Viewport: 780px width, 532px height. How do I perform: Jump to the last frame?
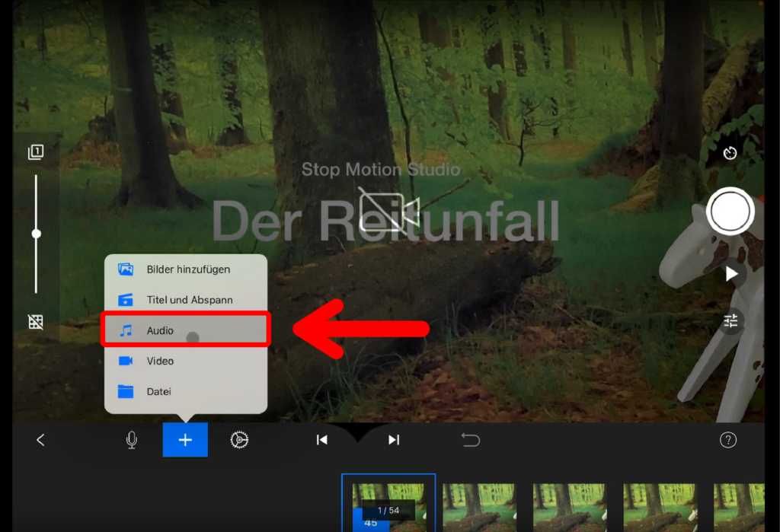[x=394, y=440]
